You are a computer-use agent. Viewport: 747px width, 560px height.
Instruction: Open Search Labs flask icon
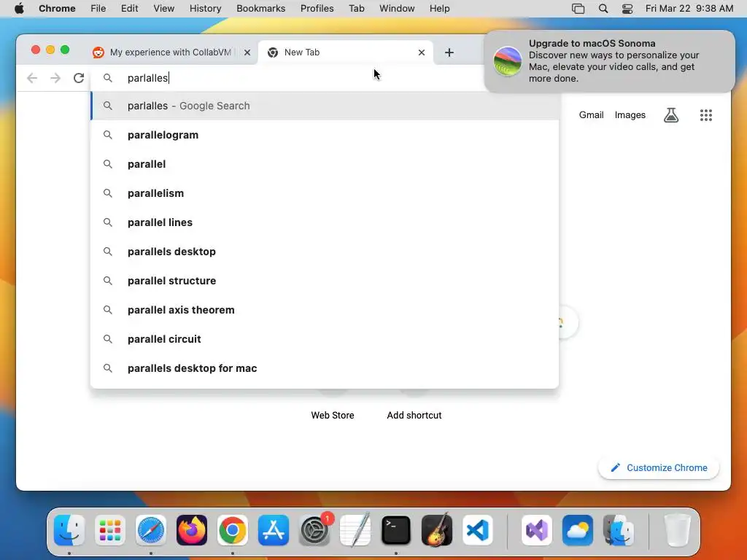[671, 115]
